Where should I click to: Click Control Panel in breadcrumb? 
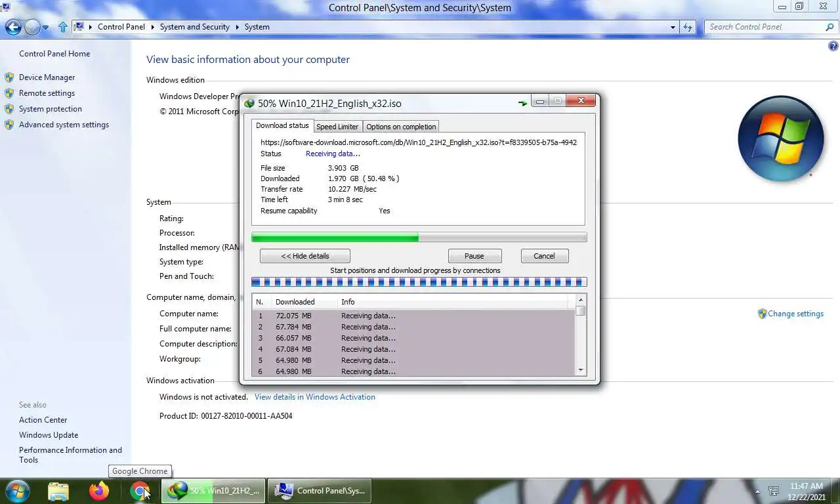[121, 27]
